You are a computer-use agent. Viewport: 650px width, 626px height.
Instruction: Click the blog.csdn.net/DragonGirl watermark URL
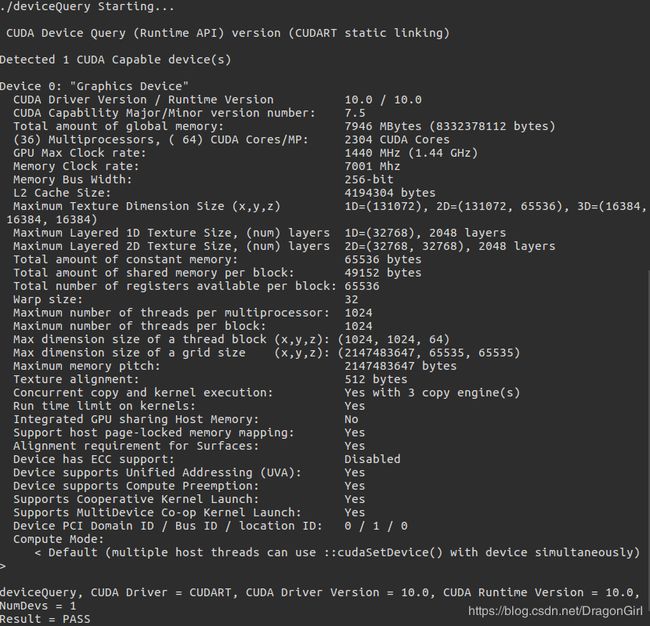pyautogui.click(x=555, y=611)
